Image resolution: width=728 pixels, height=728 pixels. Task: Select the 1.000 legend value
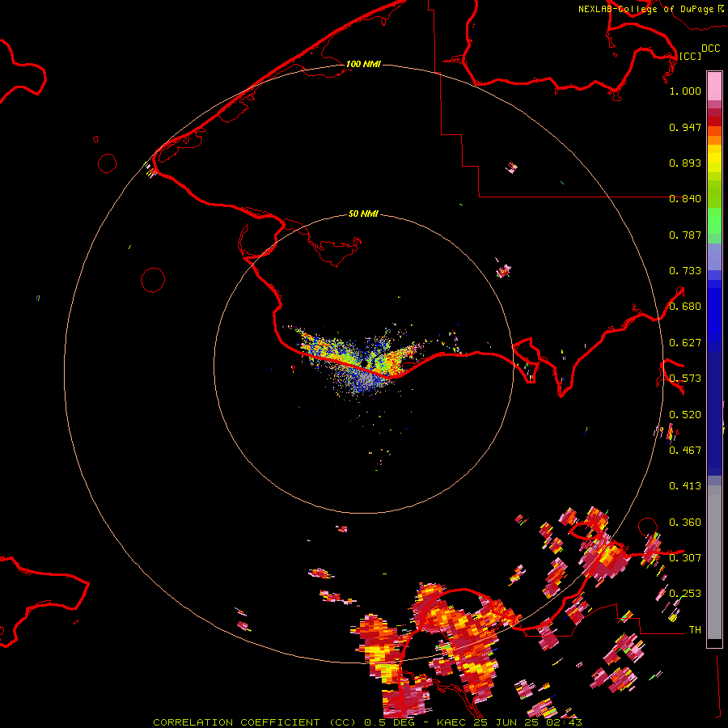(x=685, y=91)
